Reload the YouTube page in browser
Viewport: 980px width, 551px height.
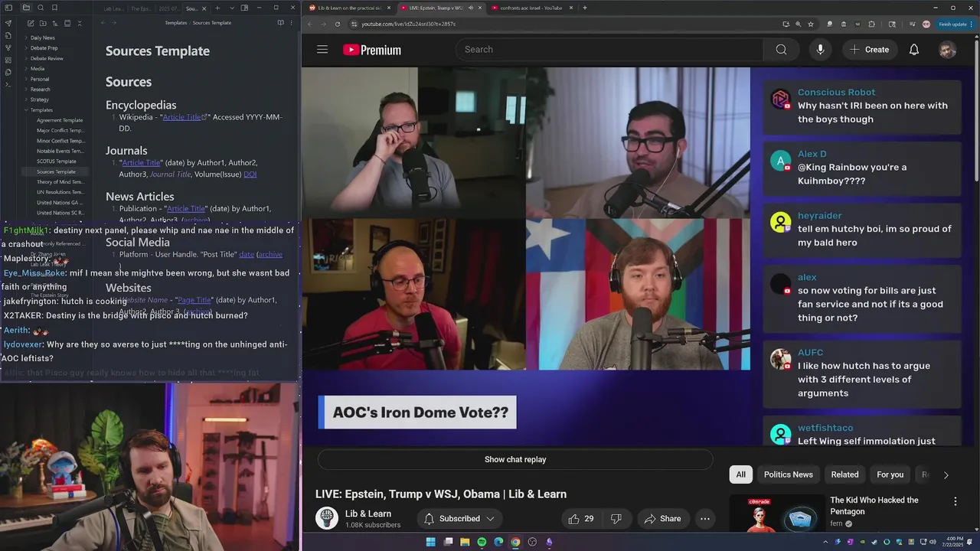pos(338,24)
